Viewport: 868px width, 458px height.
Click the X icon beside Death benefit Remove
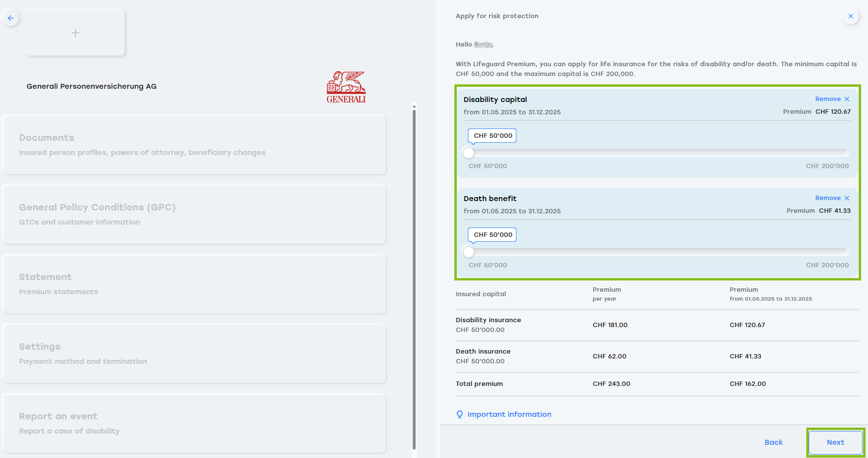(847, 198)
